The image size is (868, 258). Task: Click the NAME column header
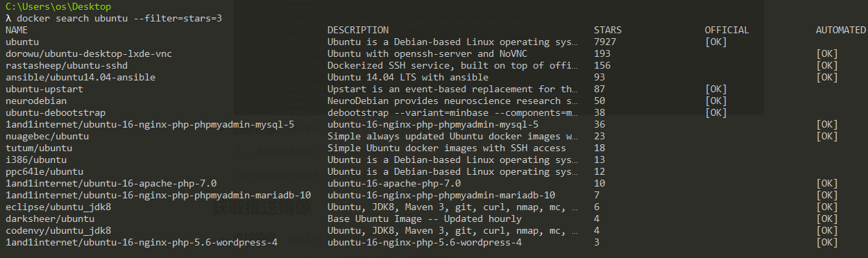tap(17, 30)
